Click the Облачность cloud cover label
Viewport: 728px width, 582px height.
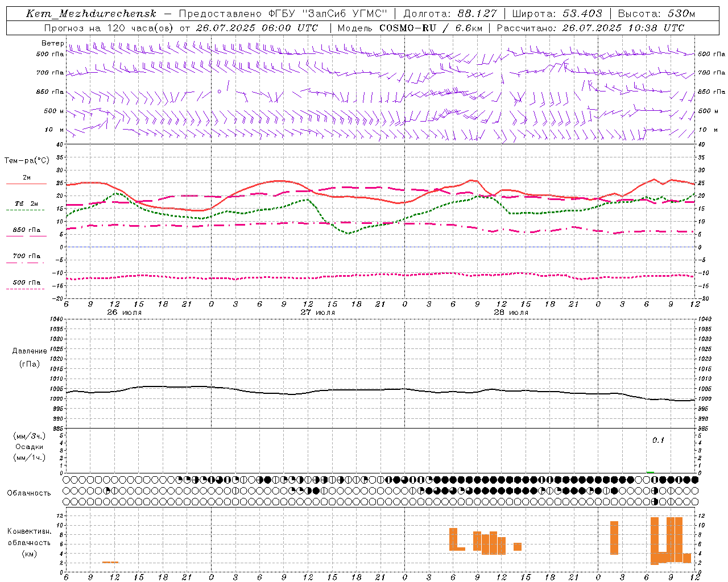29,493
